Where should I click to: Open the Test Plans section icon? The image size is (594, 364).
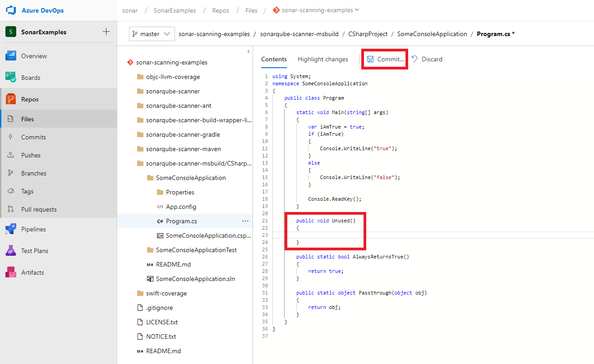point(11,251)
